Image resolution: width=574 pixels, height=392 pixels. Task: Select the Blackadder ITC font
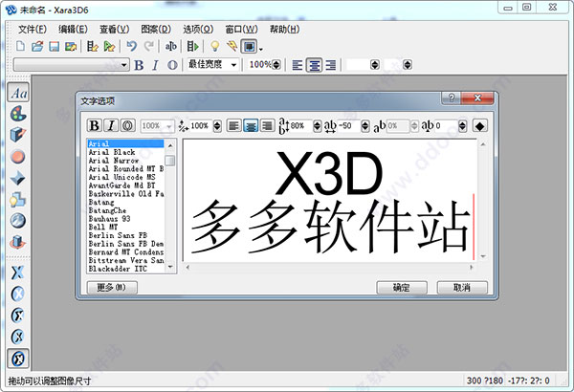125,269
